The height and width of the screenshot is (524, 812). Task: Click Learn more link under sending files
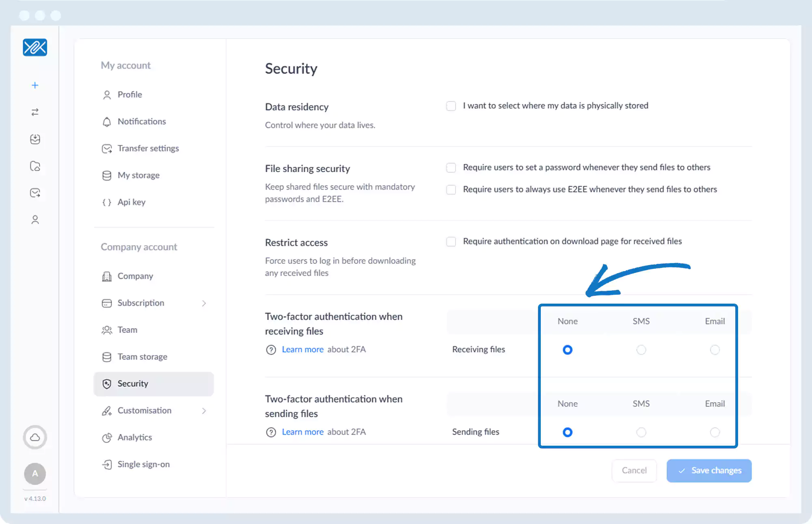click(302, 432)
